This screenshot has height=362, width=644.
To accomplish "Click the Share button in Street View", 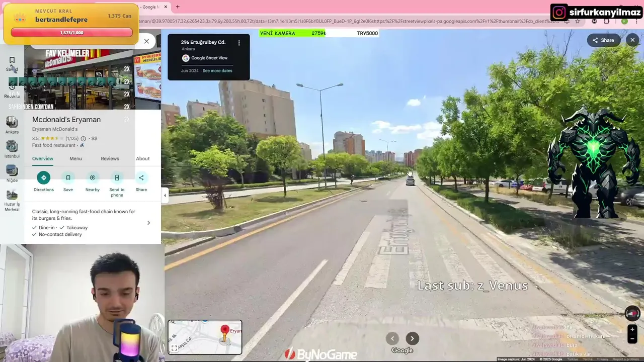I will point(603,40).
